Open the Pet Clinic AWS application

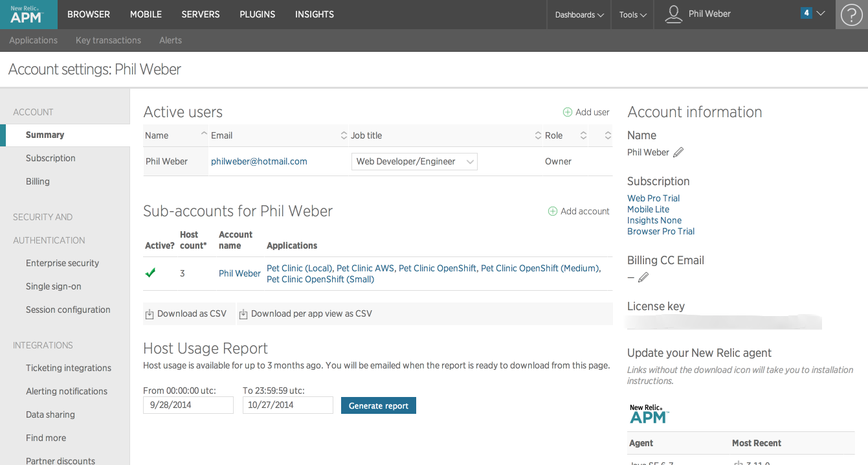coord(365,268)
